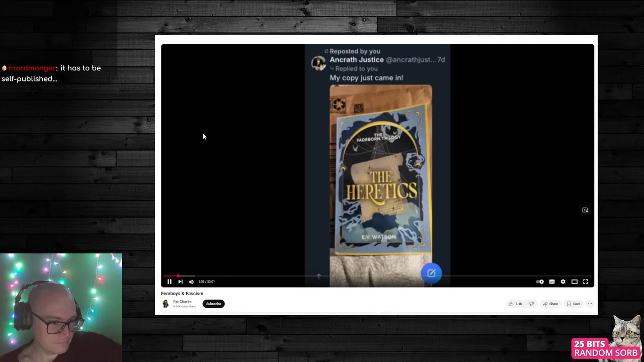
Task: Enter full screen mode
Action: pos(586,282)
